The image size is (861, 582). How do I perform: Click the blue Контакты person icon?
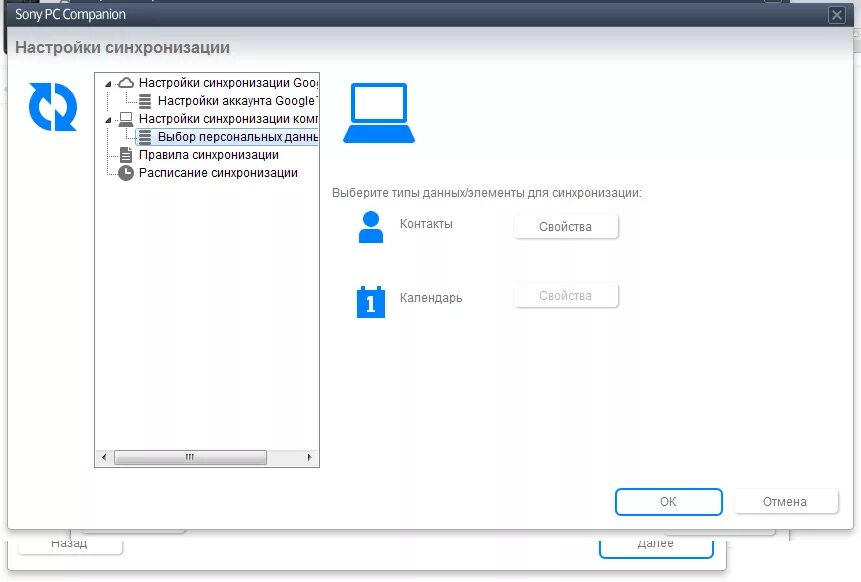[x=369, y=226]
